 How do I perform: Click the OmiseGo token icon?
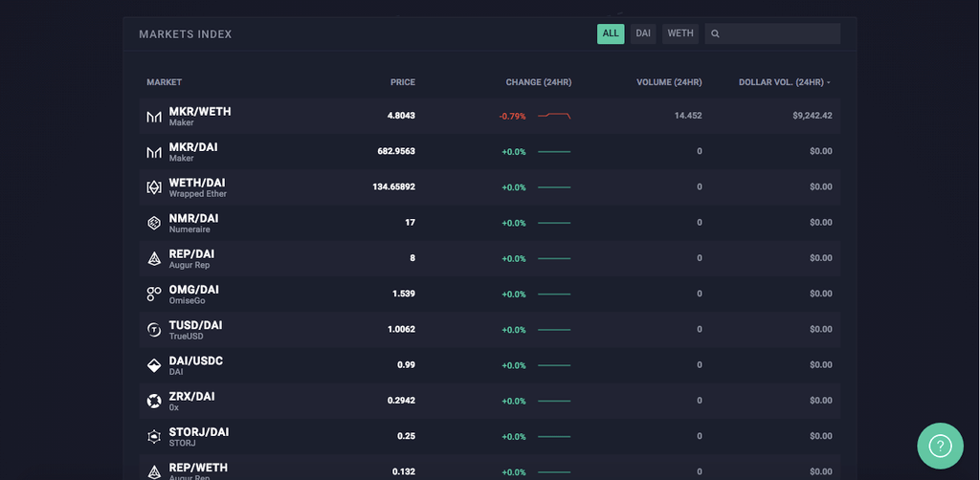[154, 294]
